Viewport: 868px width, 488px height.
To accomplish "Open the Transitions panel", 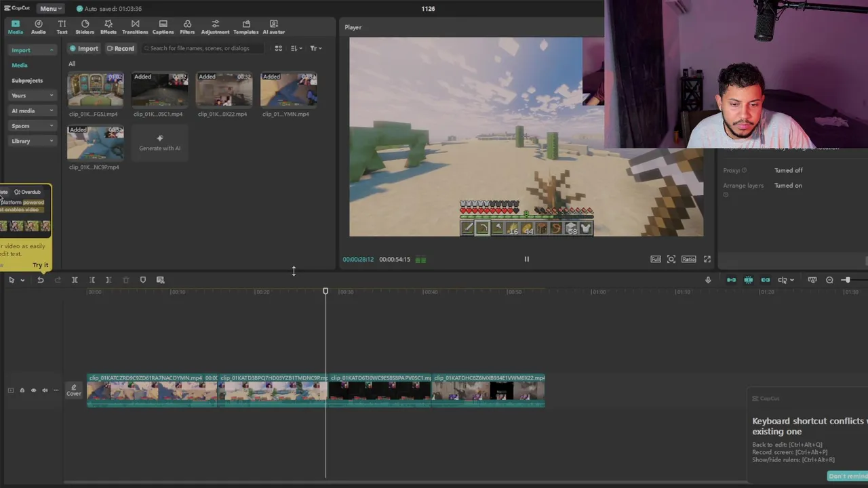I will point(135,26).
